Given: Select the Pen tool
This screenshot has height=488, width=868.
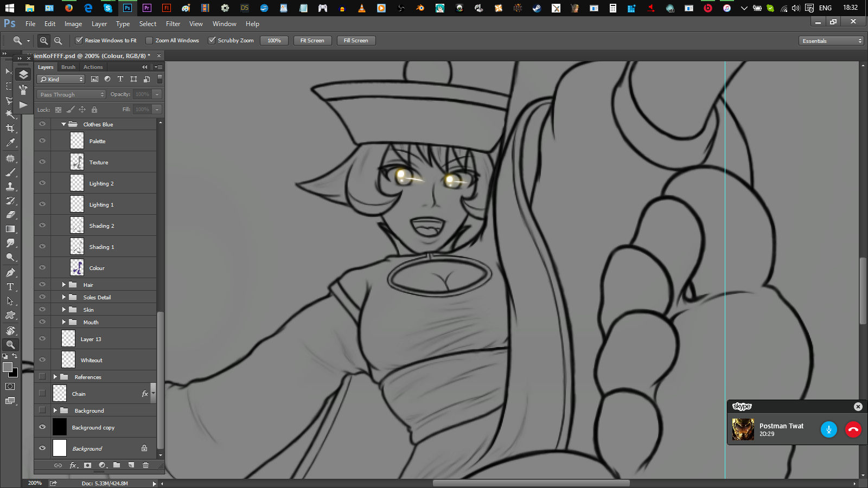Looking at the screenshot, I should (10, 273).
